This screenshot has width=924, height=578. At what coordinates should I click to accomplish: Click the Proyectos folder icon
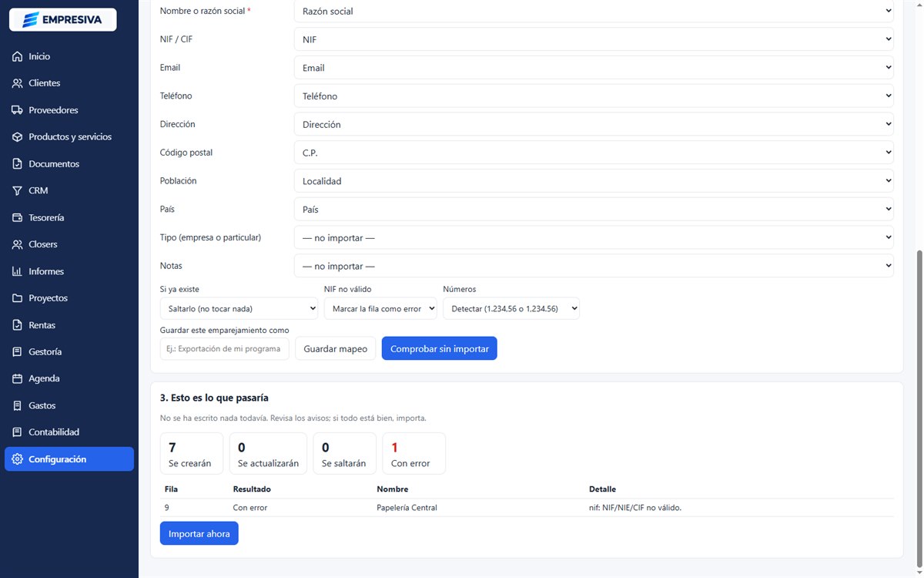pyautogui.click(x=18, y=298)
